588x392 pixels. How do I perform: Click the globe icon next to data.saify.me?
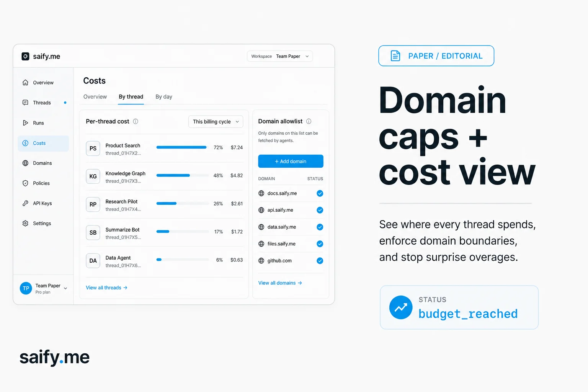[x=261, y=227]
